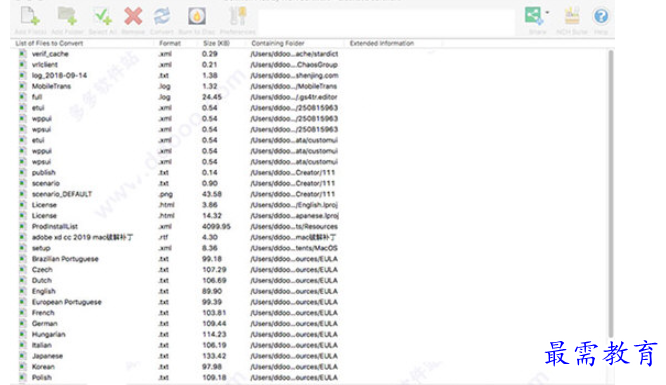Open Help via the question mark icon
This screenshot has height=385, width=666.
pyautogui.click(x=601, y=16)
